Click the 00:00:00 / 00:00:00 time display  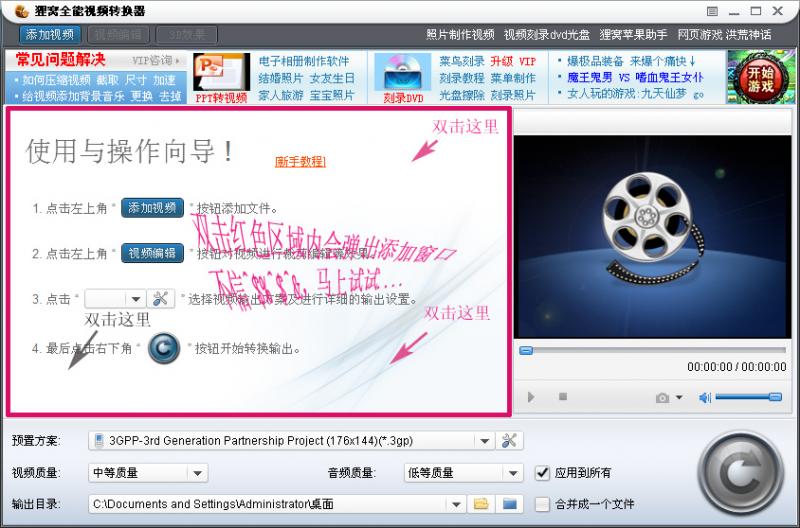(737, 367)
